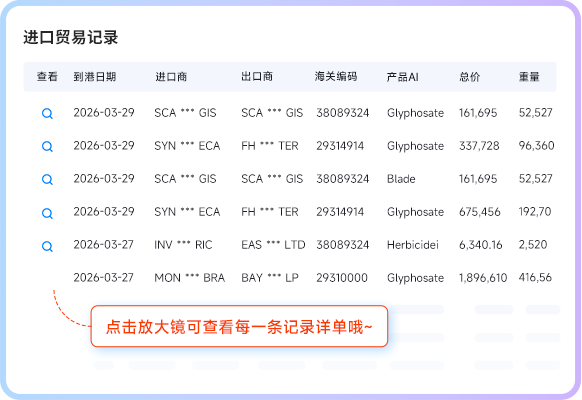
Task: Select total price 337,728
Action: point(479,146)
